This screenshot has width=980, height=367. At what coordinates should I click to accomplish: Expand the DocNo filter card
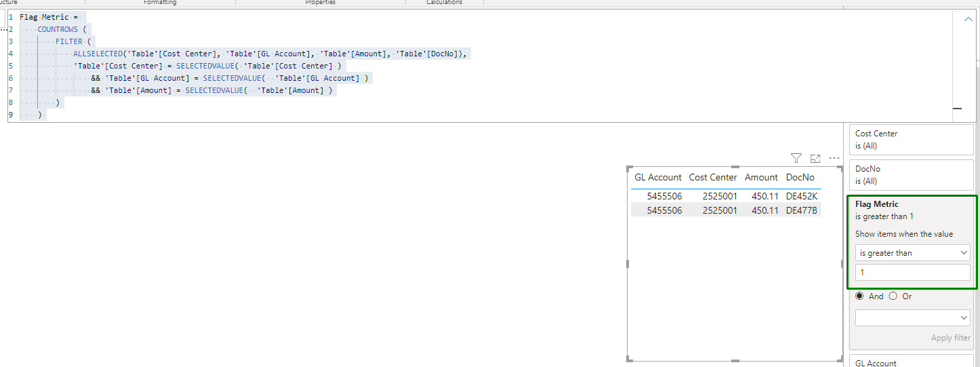coord(911,175)
